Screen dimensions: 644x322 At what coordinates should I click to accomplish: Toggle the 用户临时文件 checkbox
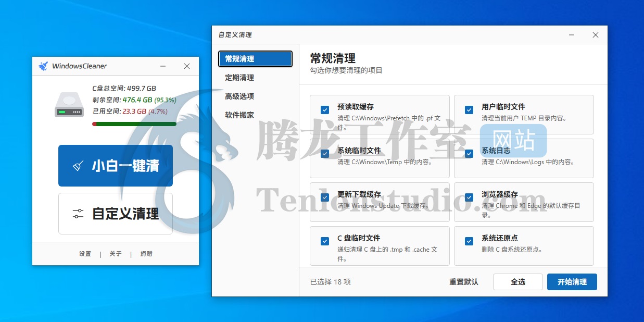469,110
